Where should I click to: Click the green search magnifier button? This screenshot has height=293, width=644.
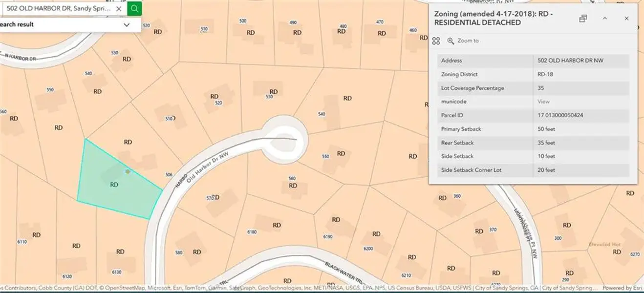(134, 8)
